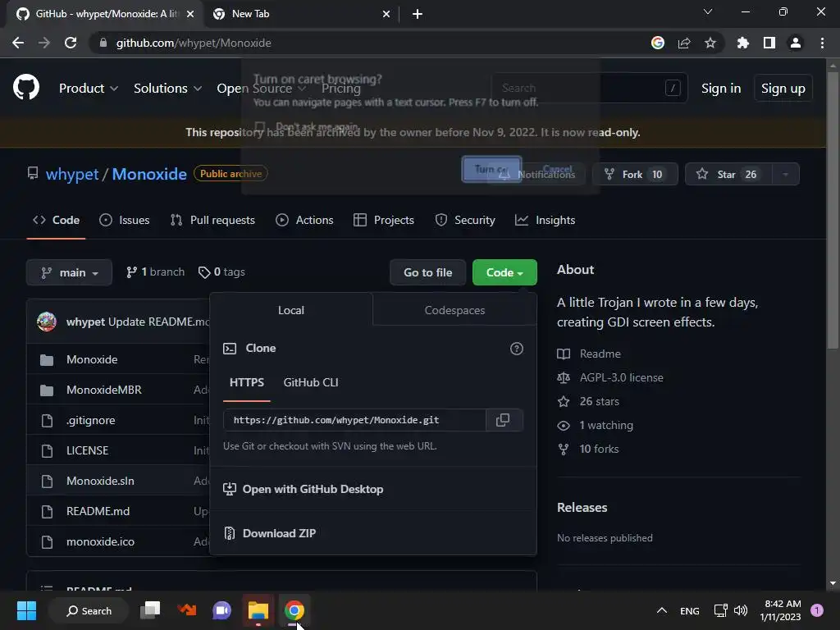Expand the Open Source menu

261,89
